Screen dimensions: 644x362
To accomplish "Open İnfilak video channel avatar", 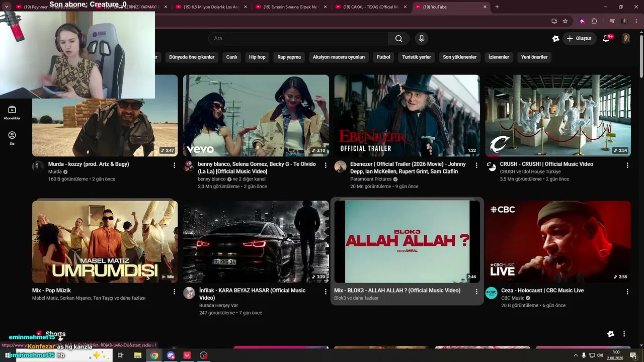I will pos(189,293).
